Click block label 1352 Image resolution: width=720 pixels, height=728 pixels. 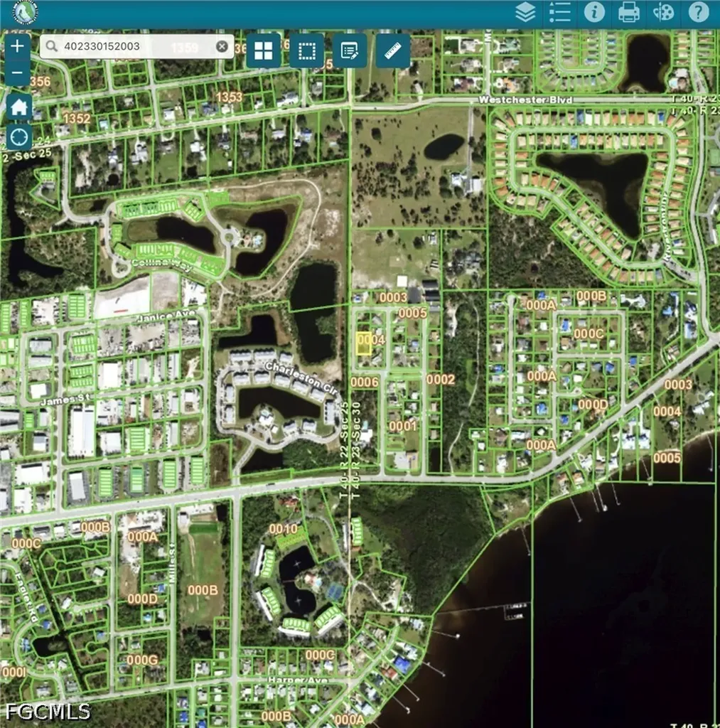click(77, 119)
